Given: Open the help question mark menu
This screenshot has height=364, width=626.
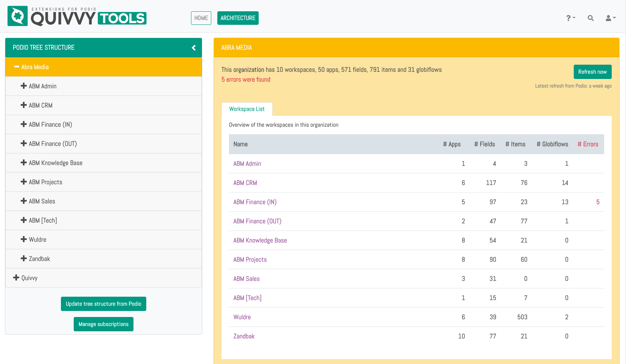Looking at the screenshot, I should [x=570, y=18].
